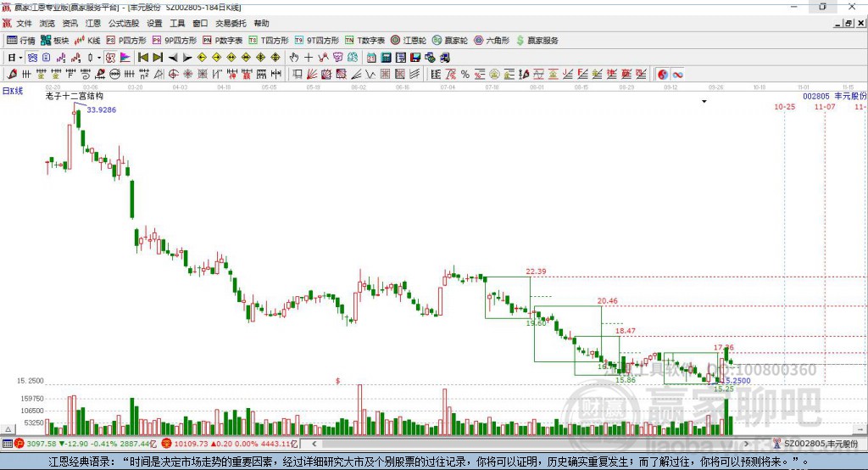
Task: Select the red crosshair circle tool
Action: pyautogui.click(x=173, y=74)
